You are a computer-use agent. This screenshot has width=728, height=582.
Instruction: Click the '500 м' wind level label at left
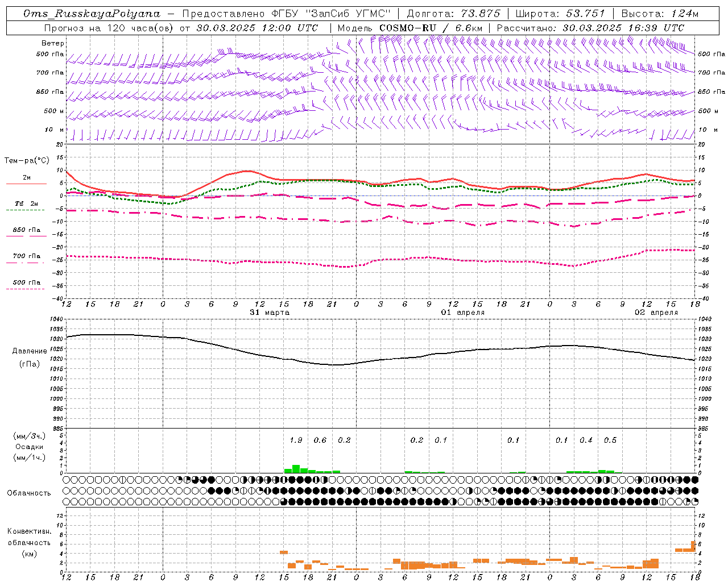point(55,111)
